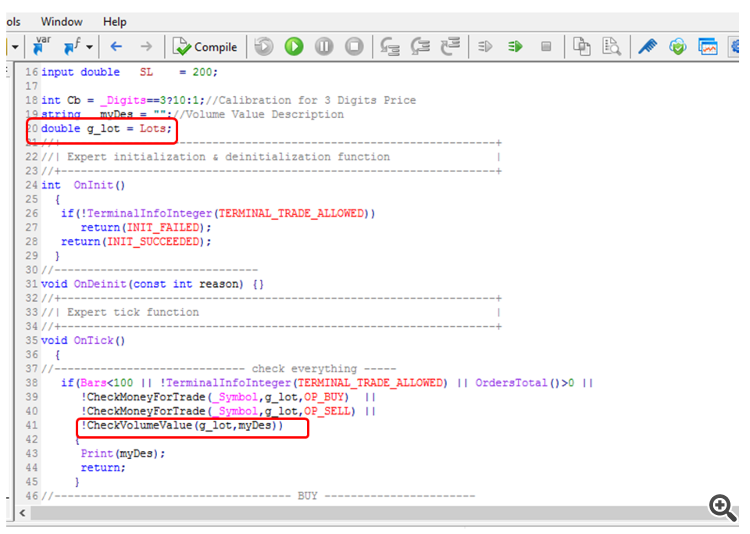
Task: Click the 'OnTick()' function name
Action: click(99, 340)
